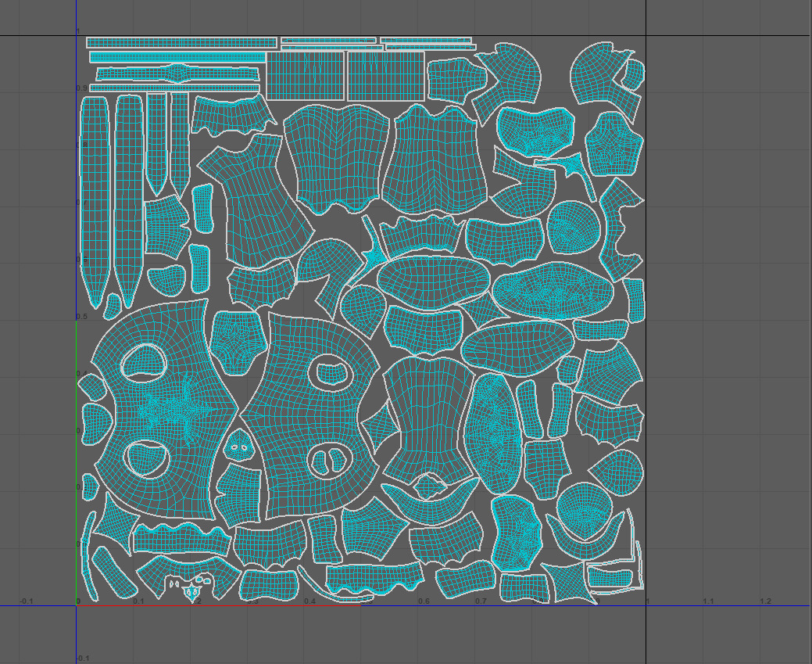Click the U-axis label 1.1
Viewport: 812px width, 664px height.
708,601
